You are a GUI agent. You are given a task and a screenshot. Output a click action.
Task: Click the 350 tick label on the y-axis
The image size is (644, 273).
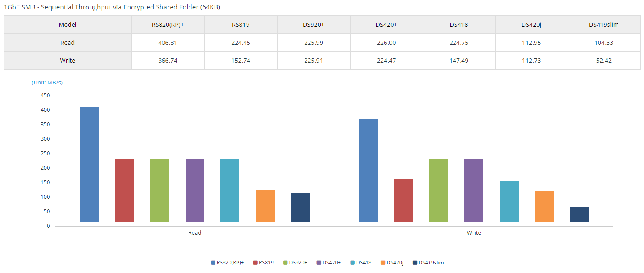click(46, 125)
